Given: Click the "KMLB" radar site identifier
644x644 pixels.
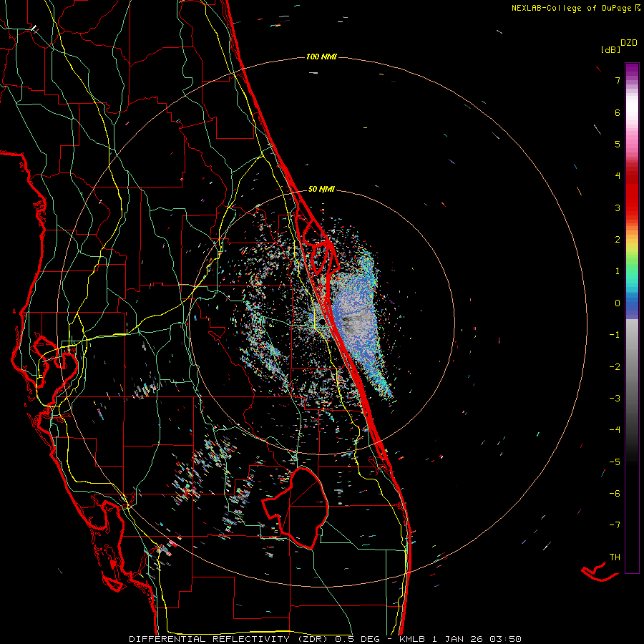Looking at the screenshot, I should click(x=412, y=639).
